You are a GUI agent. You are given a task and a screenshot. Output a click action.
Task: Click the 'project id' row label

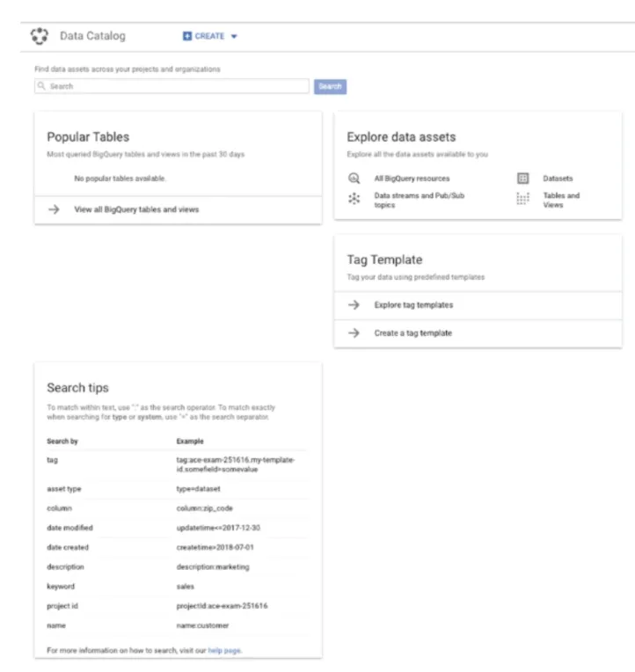[x=62, y=606]
